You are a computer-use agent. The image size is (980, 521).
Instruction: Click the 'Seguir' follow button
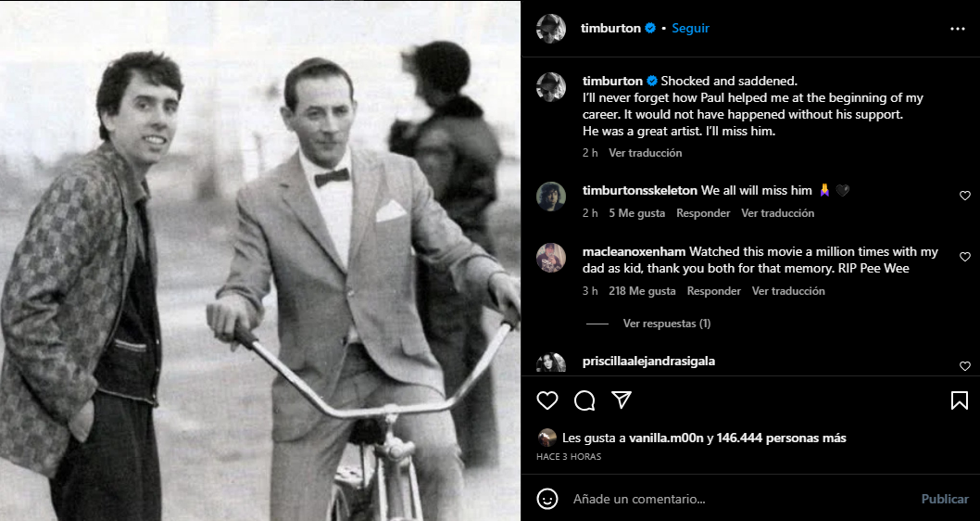(x=690, y=28)
